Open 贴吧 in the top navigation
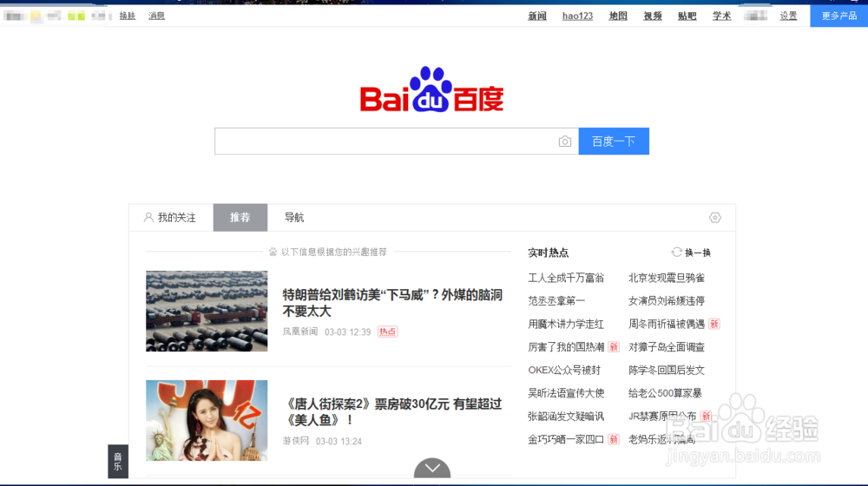 pyautogui.click(x=687, y=16)
